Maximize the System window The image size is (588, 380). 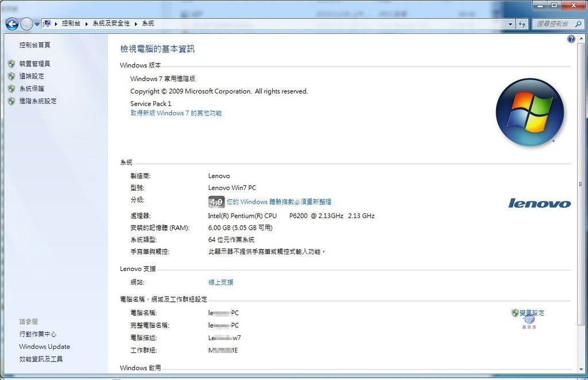554,5
